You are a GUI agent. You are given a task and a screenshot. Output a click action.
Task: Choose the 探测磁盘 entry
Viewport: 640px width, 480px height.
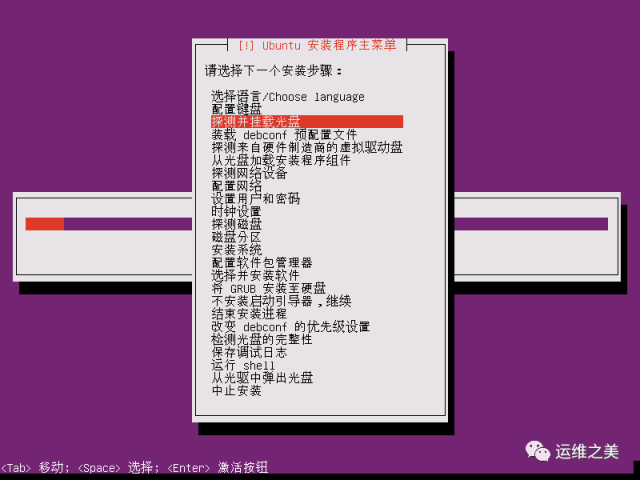[236, 224]
